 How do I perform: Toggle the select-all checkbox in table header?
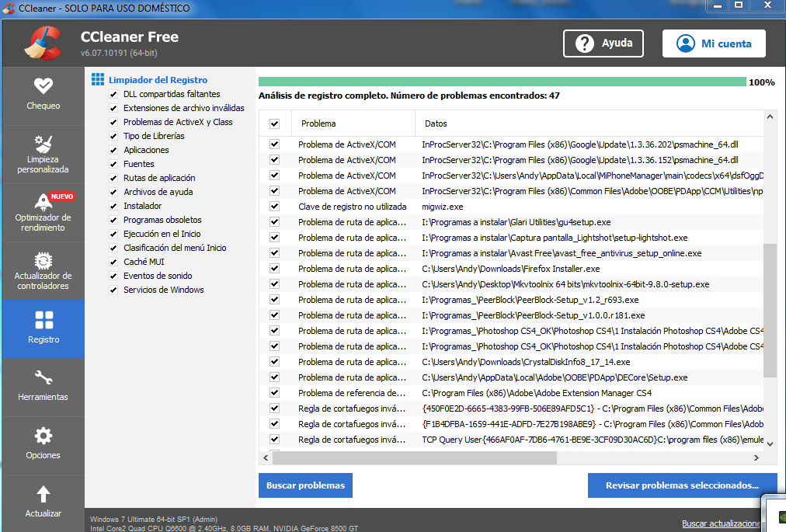(274, 123)
